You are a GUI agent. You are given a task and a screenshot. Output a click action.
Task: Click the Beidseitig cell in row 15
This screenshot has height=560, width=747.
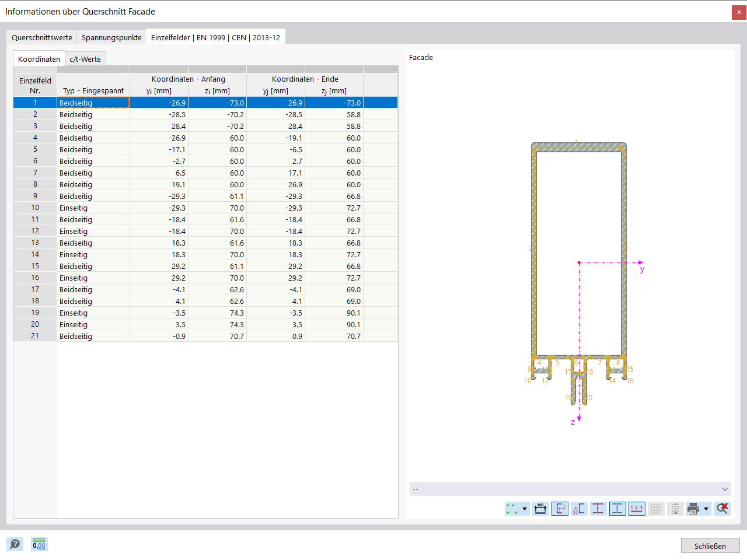[93, 266]
